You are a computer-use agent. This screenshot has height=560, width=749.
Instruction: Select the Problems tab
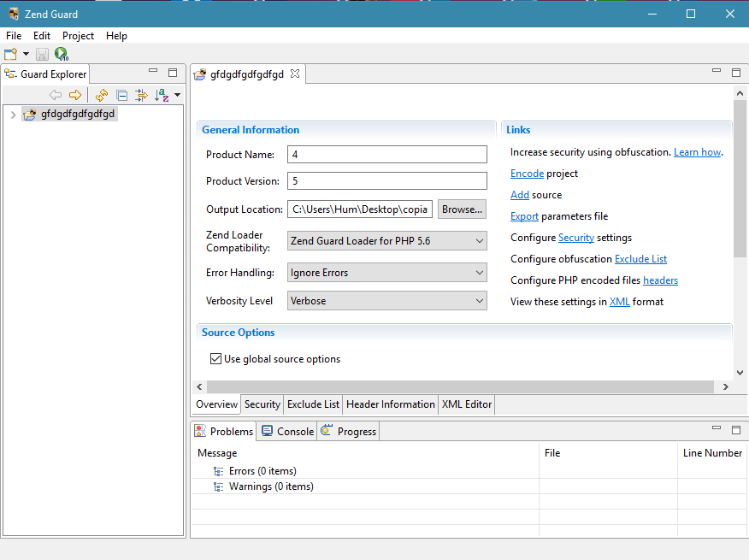tap(224, 432)
